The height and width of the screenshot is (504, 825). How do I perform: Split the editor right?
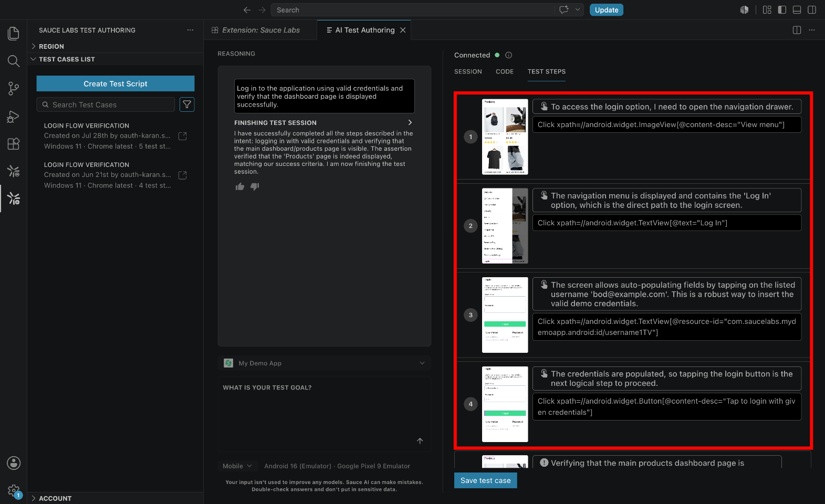pos(797,30)
